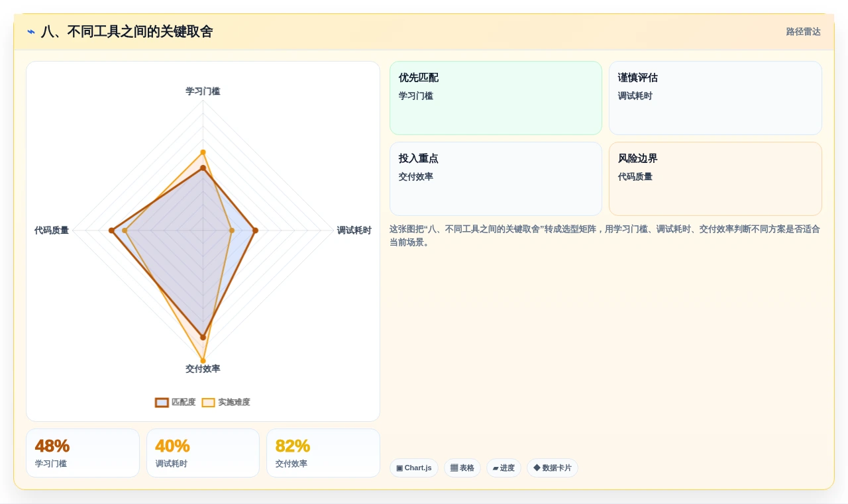Select the 数据卡片 tag chip
The width and height of the screenshot is (848, 504).
[x=553, y=468]
